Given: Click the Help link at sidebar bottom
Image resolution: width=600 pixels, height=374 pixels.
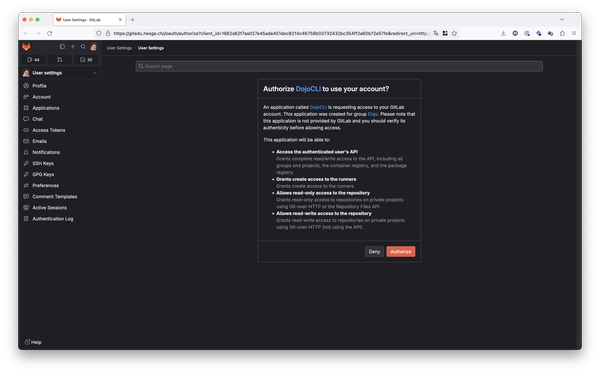Looking at the screenshot, I should tap(33, 342).
